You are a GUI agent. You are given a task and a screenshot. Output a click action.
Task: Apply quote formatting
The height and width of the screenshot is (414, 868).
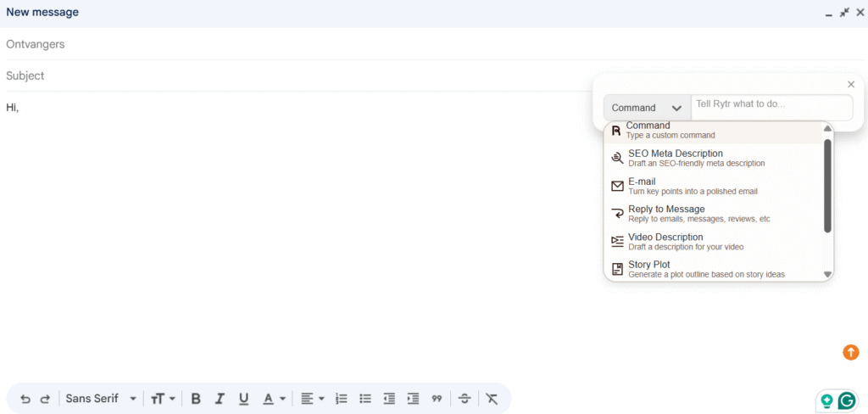point(437,399)
